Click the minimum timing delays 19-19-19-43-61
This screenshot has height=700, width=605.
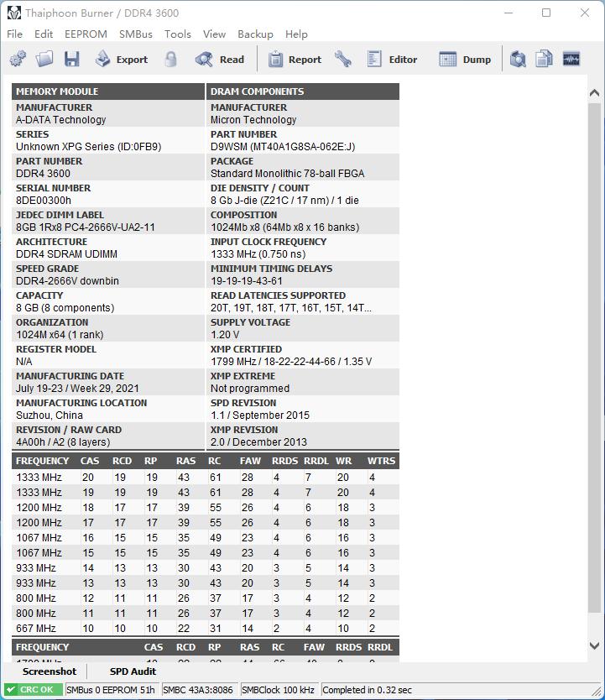pos(247,281)
